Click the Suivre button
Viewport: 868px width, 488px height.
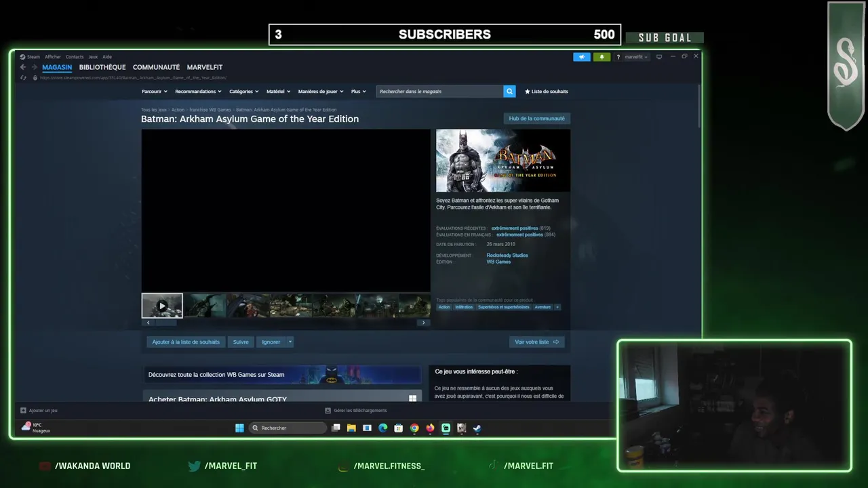(x=241, y=342)
